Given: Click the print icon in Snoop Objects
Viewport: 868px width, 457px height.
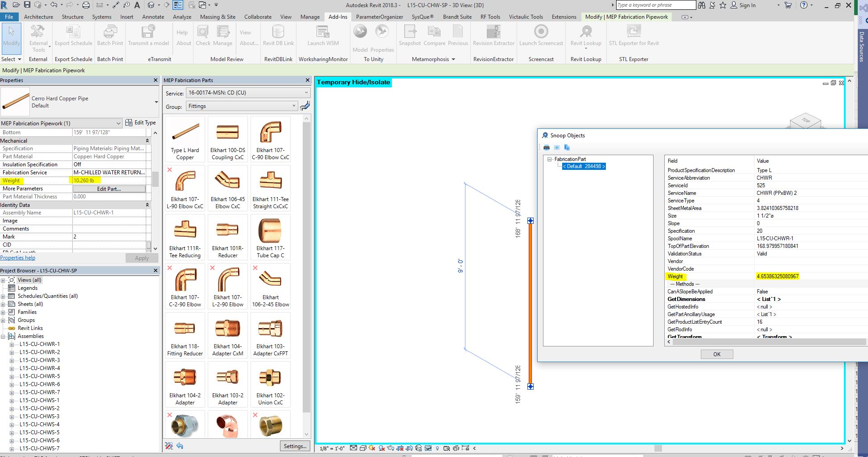Looking at the screenshot, I should 546,148.
